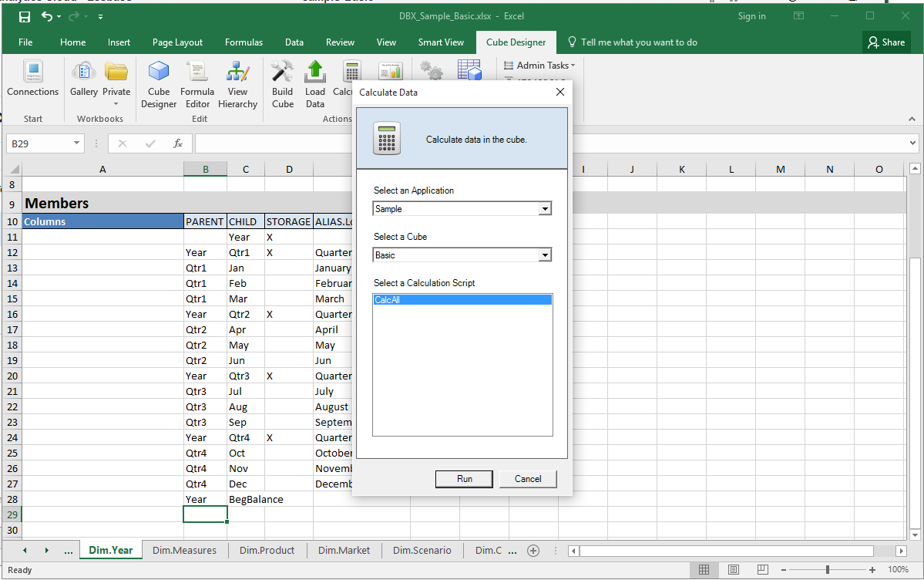Switch to the Formulas ribbon tab
The height and width of the screenshot is (580, 924).
pyautogui.click(x=244, y=42)
